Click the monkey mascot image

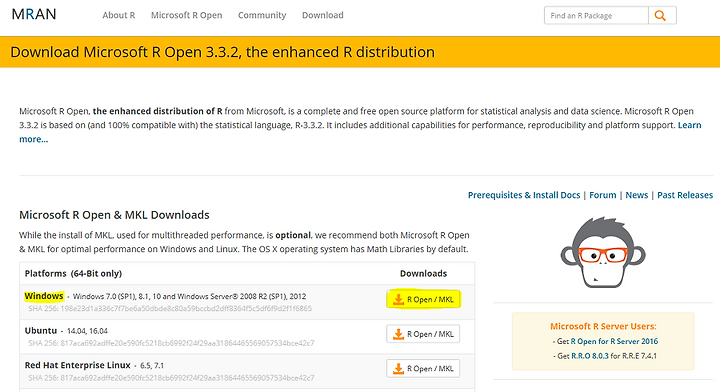pos(603,252)
